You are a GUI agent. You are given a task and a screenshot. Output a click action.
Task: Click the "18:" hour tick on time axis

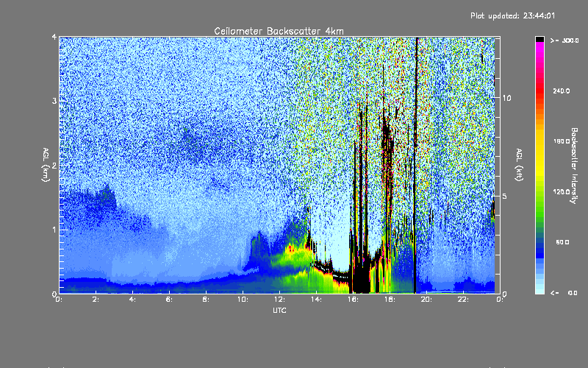click(x=390, y=300)
